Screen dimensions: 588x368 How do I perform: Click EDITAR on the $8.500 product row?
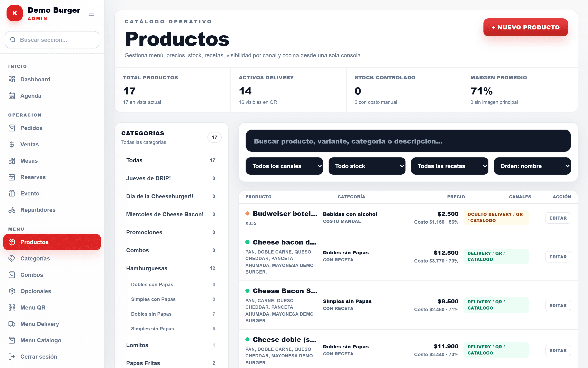click(558, 305)
